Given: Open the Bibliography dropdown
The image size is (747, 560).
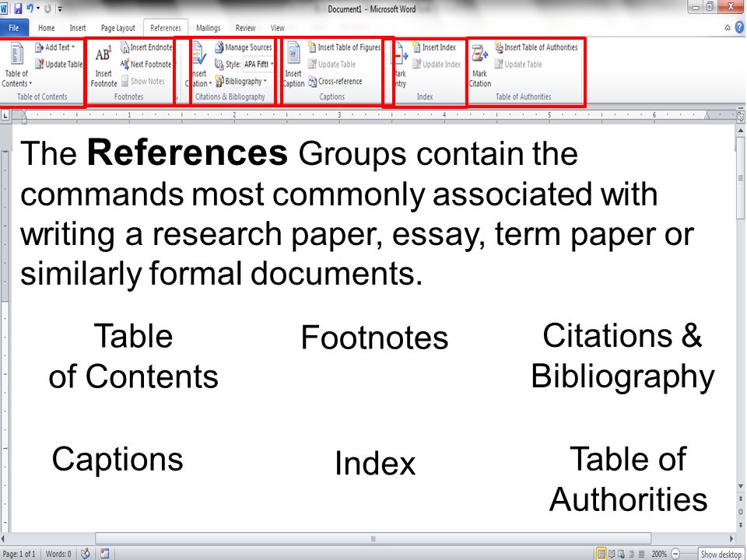Looking at the screenshot, I should 240,81.
